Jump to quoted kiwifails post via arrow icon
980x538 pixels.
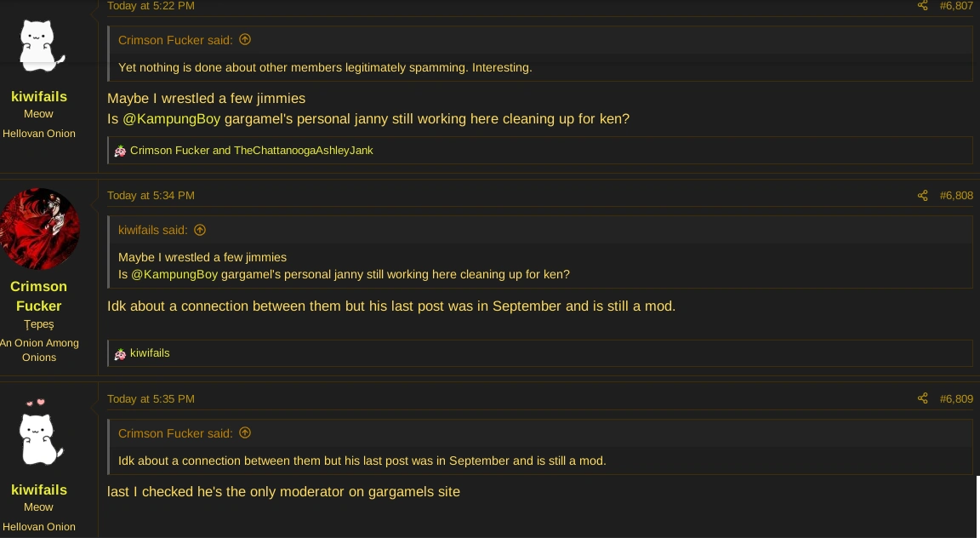click(x=200, y=230)
